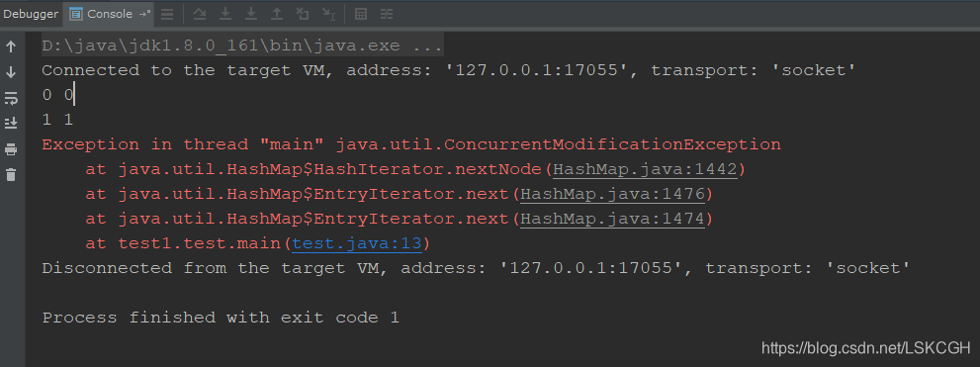The height and width of the screenshot is (367, 980).
Task: Click the down-arrow stack trace icon
Action: point(11,72)
